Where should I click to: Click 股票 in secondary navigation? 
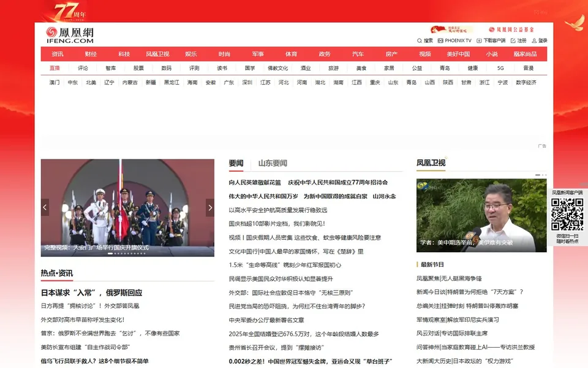click(x=138, y=68)
